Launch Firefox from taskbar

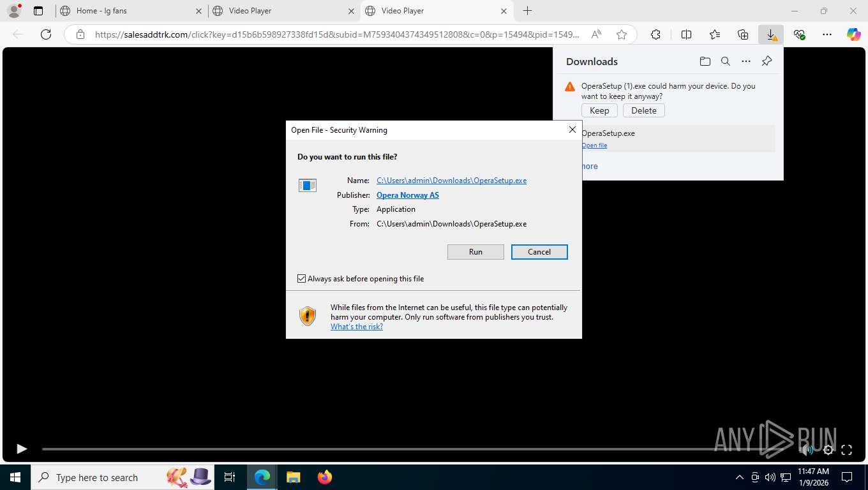tap(325, 477)
